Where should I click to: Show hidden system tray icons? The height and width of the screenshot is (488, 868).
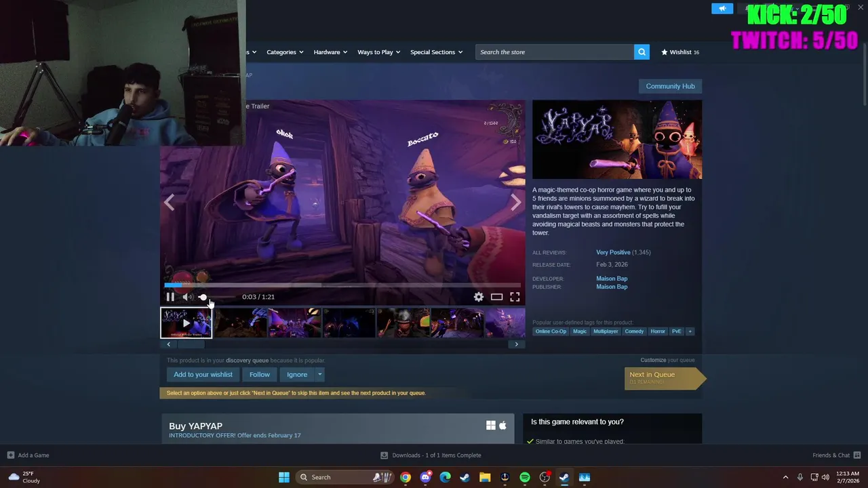coord(785,477)
